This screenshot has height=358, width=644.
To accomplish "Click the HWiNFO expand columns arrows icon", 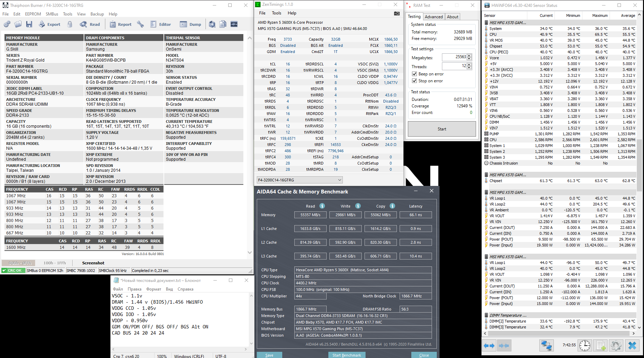I will point(489,345).
